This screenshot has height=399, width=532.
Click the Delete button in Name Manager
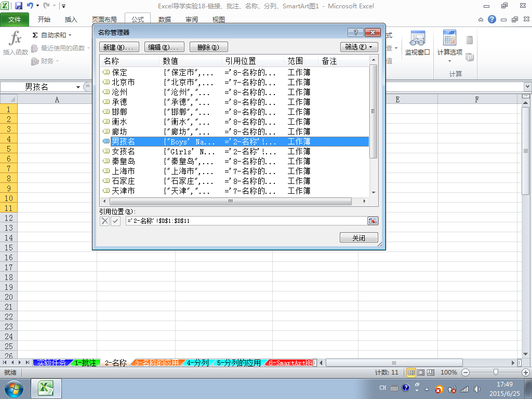pyautogui.click(x=208, y=47)
